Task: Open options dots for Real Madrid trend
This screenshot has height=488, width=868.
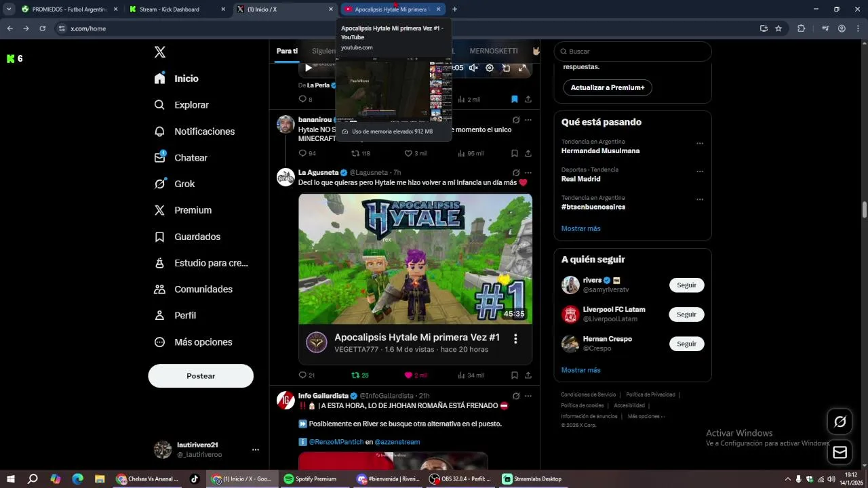Action: [x=700, y=171]
